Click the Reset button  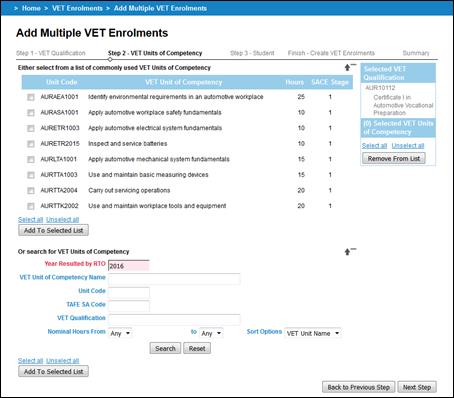pos(197,348)
